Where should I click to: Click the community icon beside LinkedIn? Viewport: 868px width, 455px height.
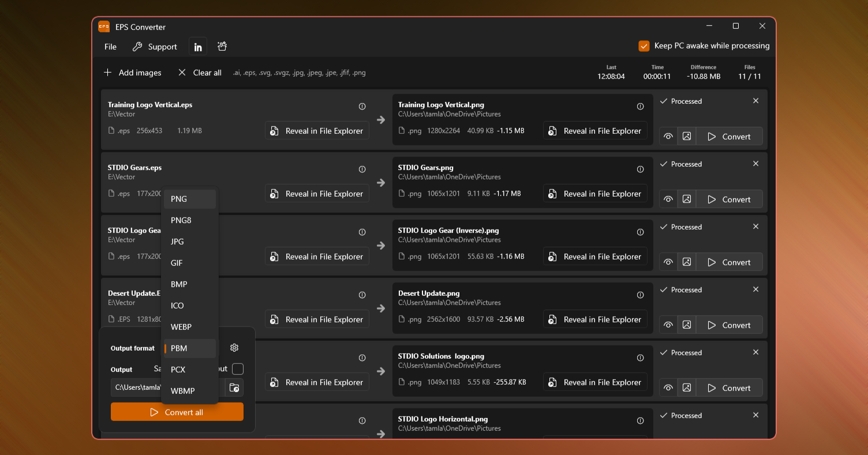[222, 47]
